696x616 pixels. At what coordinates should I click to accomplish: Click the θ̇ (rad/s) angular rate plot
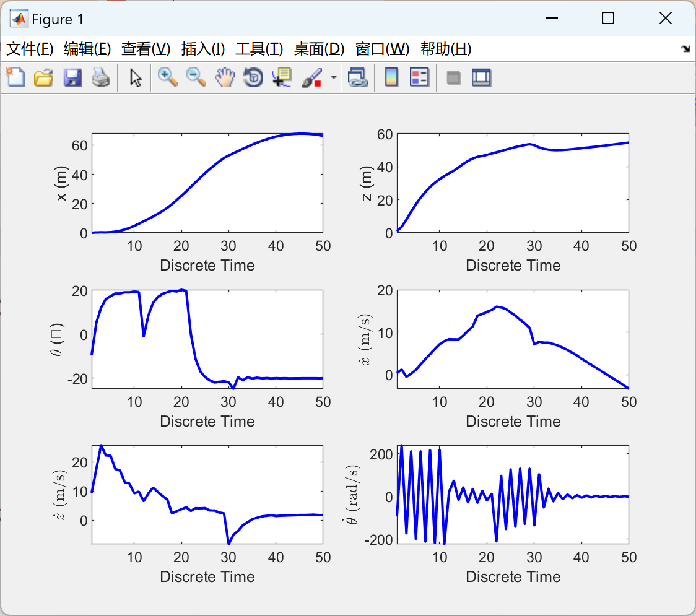click(x=513, y=495)
